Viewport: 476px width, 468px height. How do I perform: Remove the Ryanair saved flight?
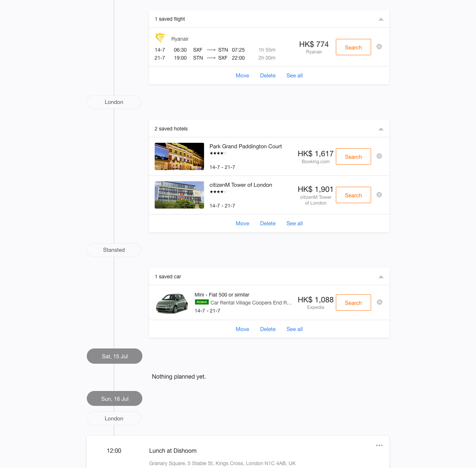coord(379,47)
